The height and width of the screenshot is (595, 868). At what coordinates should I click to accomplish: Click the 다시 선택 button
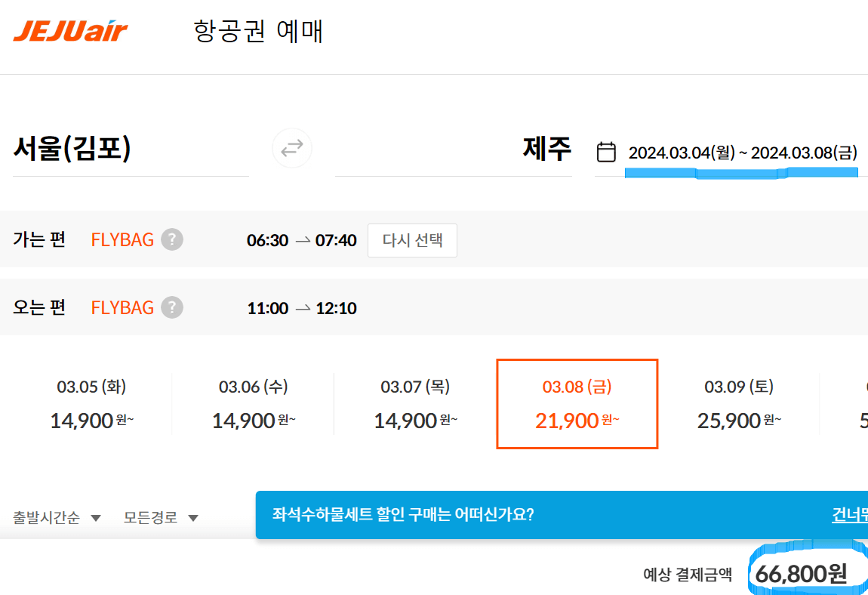[x=412, y=240]
